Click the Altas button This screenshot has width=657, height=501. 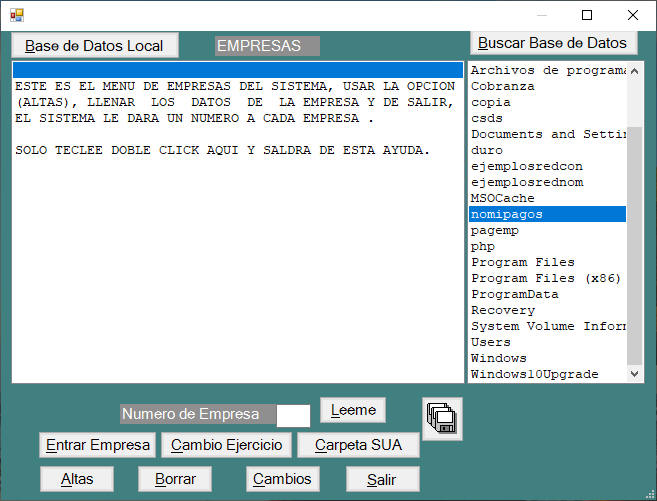(77, 479)
